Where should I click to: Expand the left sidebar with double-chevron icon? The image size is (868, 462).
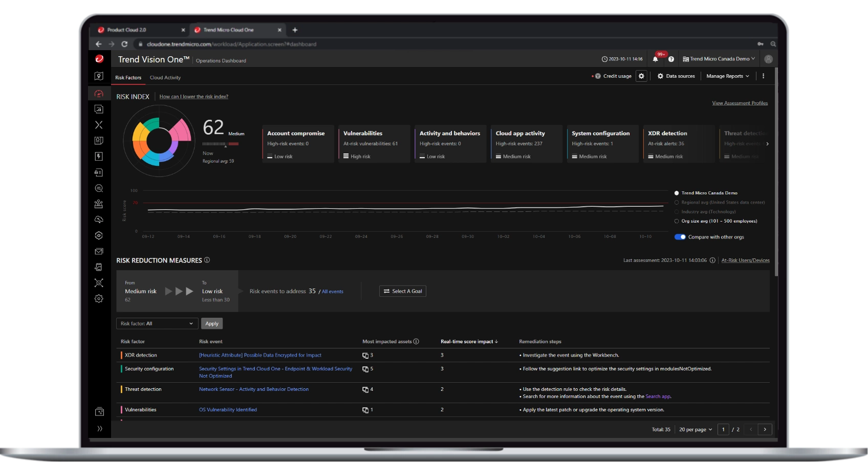[99, 429]
